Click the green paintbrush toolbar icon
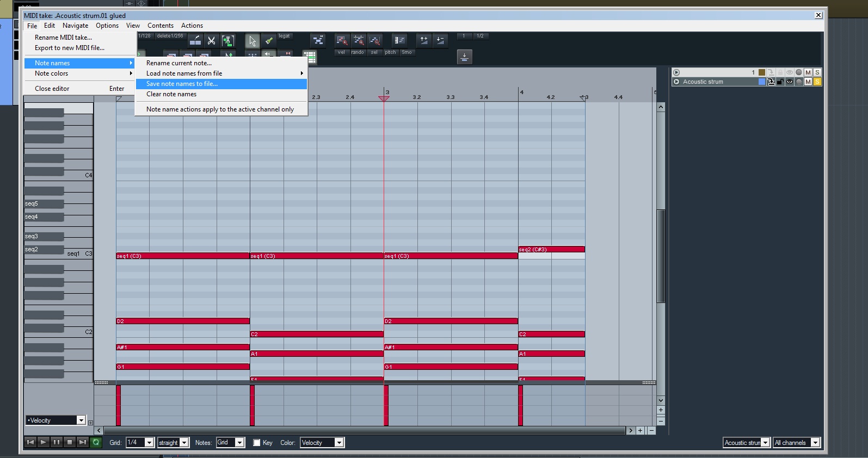Viewport: 868px width, 458px height. (x=269, y=41)
